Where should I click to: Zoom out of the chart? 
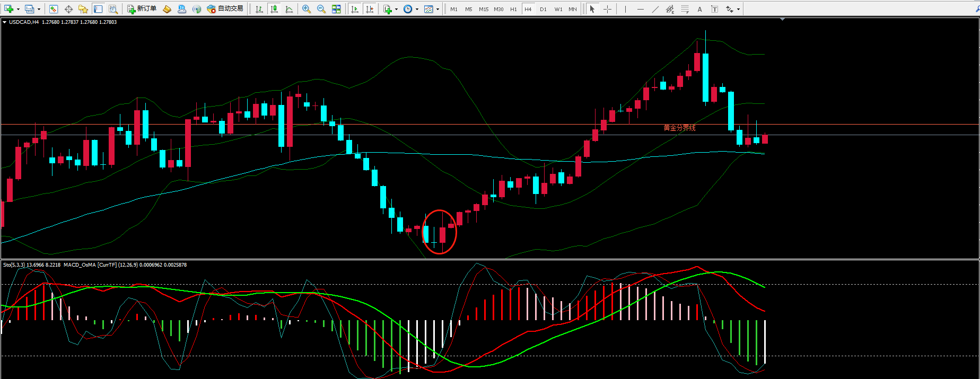pyautogui.click(x=321, y=9)
